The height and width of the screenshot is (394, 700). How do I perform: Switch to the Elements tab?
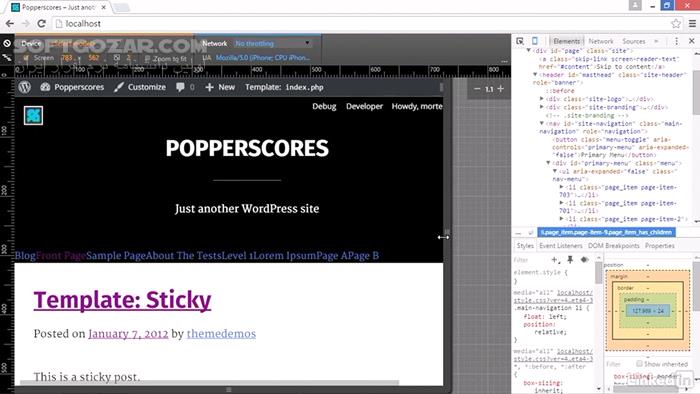coord(567,41)
